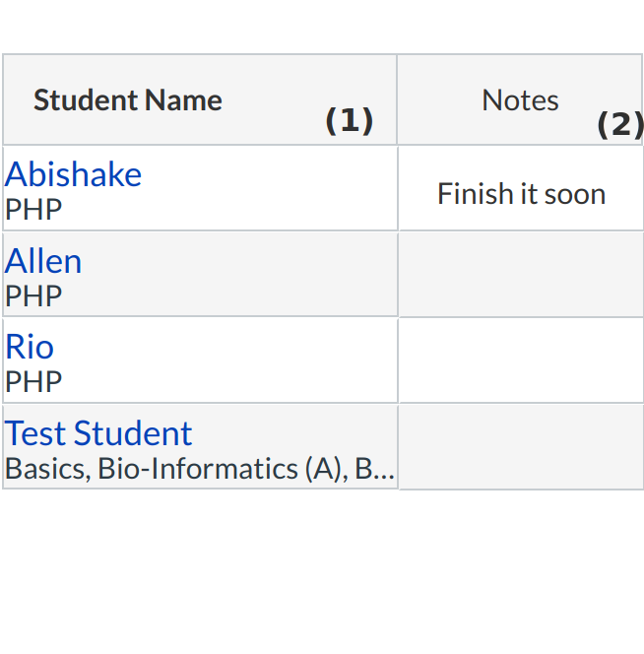
Task: Click the Notes column header
Action: click(x=520, y=100)
